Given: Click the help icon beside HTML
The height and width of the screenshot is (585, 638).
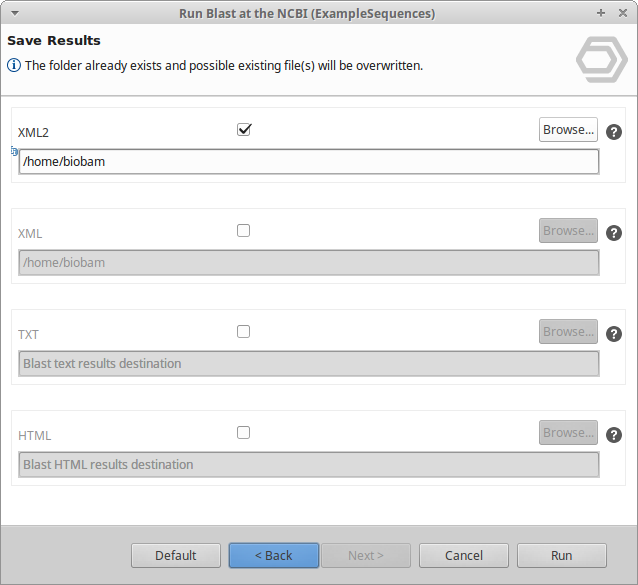Looking at the screenshot, I should point(614,435).
